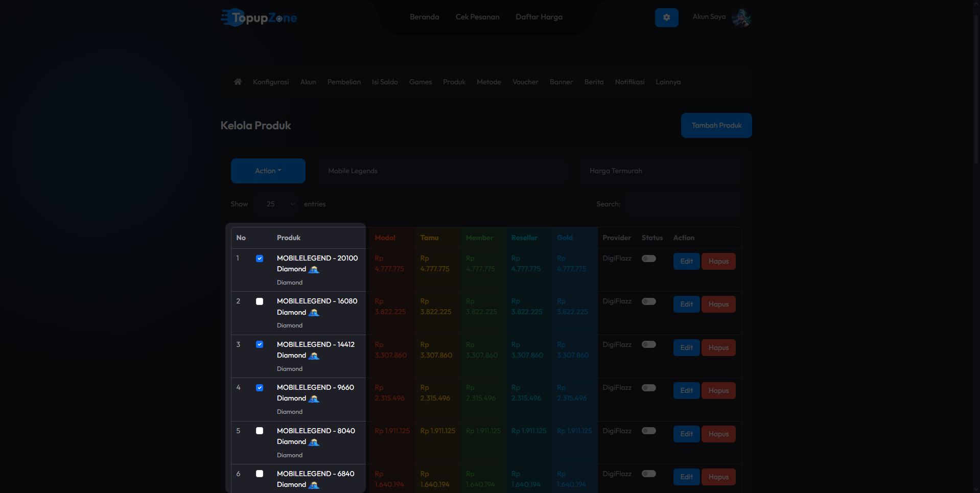Untick checkbox for MOBILELEGEND - 9660 Diamond
980x493 pixels.
(260, 388)
